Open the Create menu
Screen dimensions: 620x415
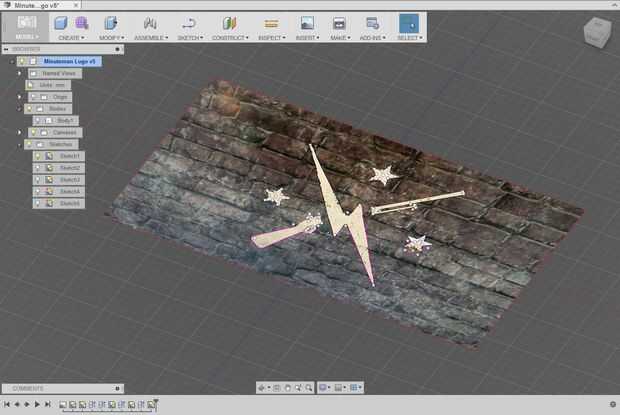pos(71,38)
